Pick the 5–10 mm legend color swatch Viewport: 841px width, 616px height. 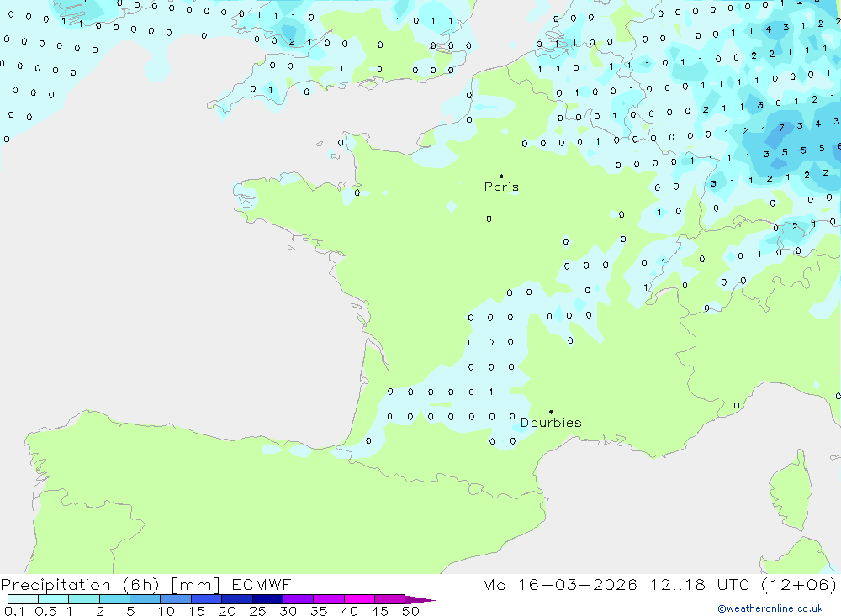coord(145,599)
